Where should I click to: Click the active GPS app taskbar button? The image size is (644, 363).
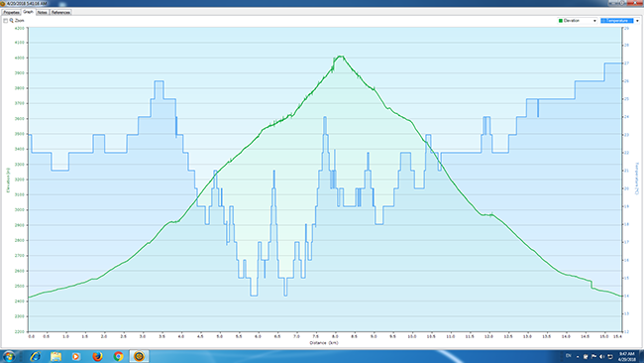[x=139, y=356]
